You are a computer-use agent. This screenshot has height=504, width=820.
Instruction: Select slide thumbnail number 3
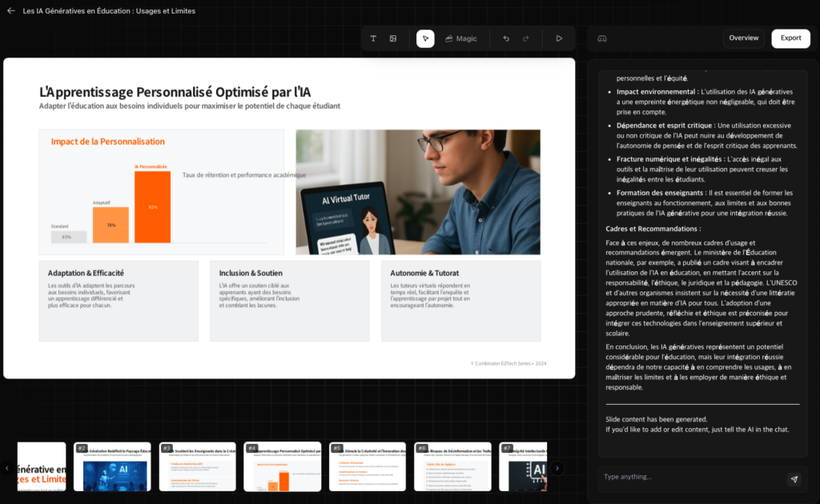pyautogui.click(x=198, y=467)
